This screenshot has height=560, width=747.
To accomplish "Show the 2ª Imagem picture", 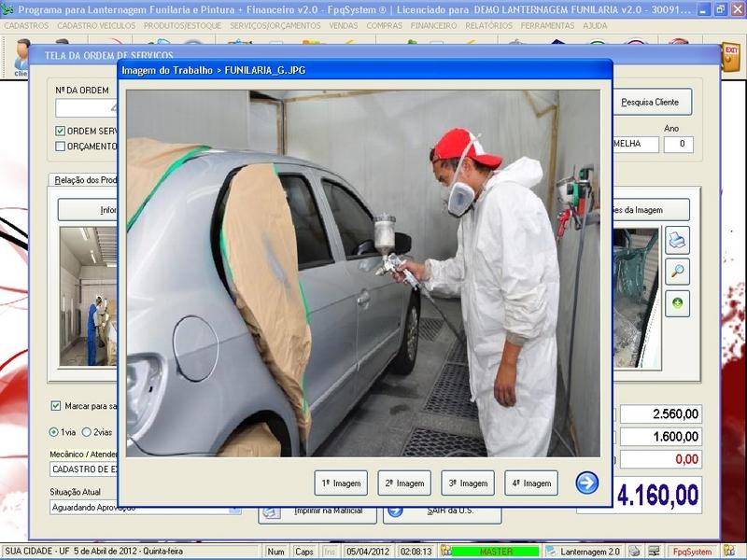I will pos(404,483).
